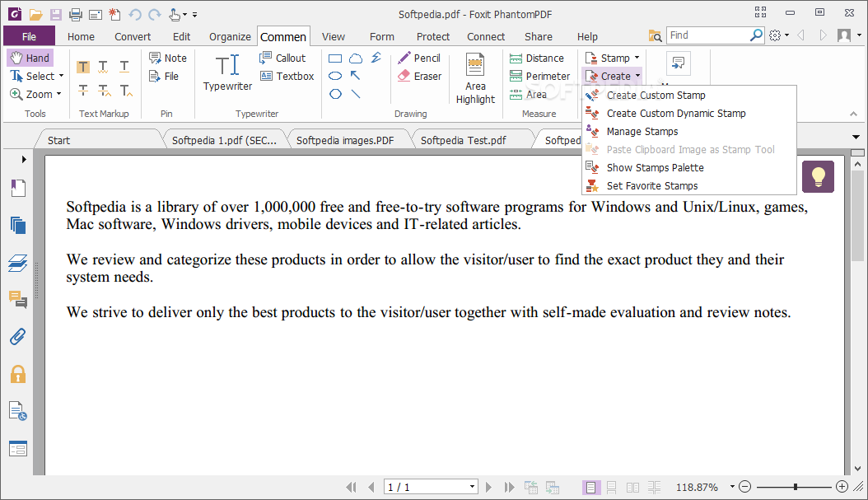Open the Pages thumbnails panel in sidebar

pyautogui.click(x=18, y=226)
